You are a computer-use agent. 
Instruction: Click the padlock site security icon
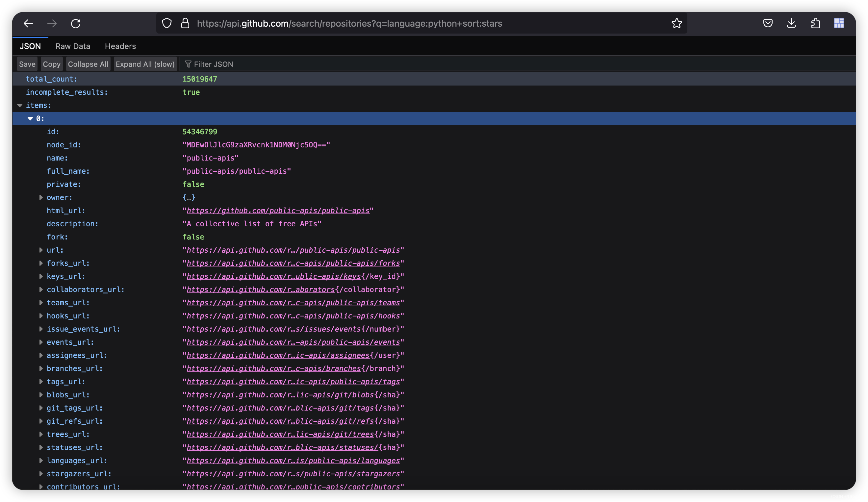pos(185,23)
